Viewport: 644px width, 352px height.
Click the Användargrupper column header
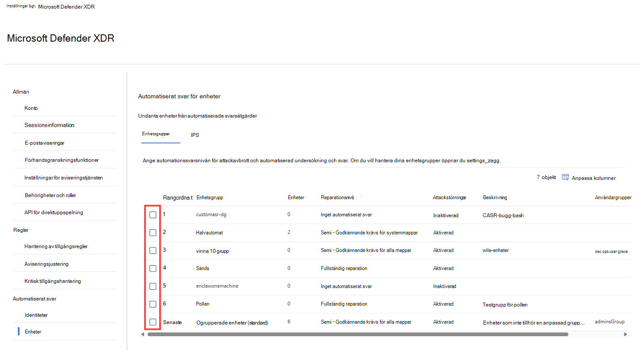pos(613,197)
